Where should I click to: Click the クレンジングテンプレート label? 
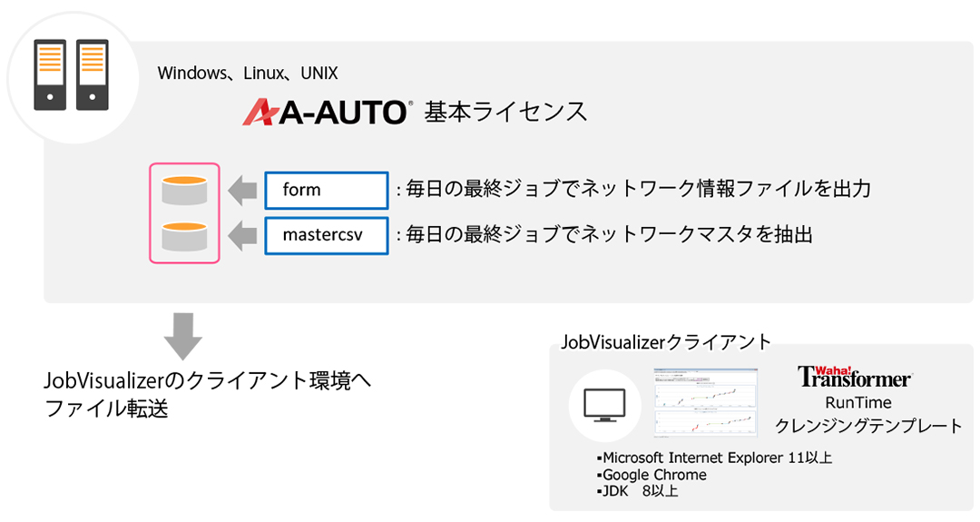(x=868, y=426)
